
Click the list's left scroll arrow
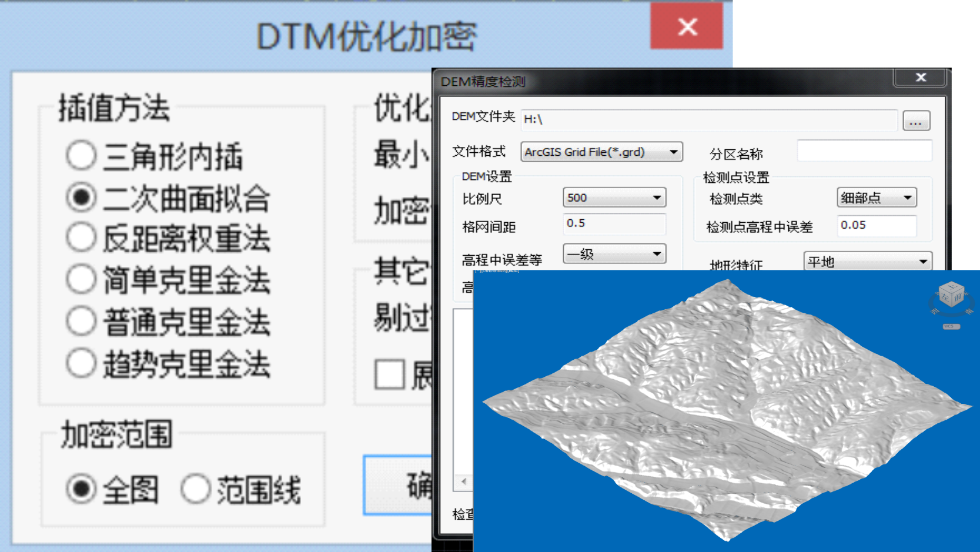pyautogui.click(x=464, y=481)
